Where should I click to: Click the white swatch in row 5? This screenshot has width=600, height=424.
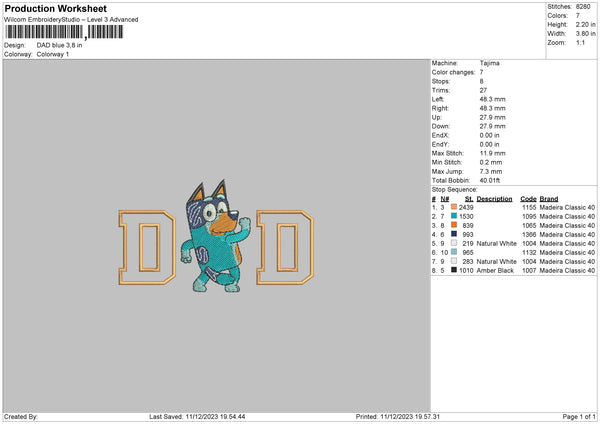454,243
